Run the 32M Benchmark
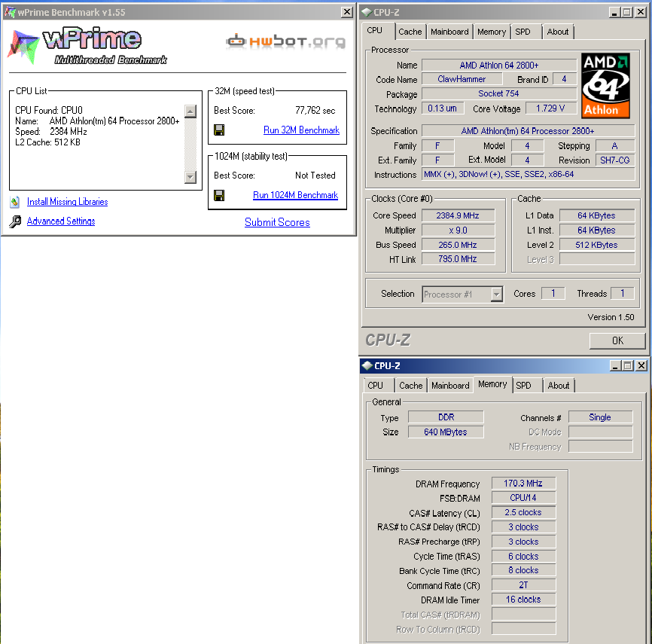This screenshot has height=644, width=652. point(301,130)
